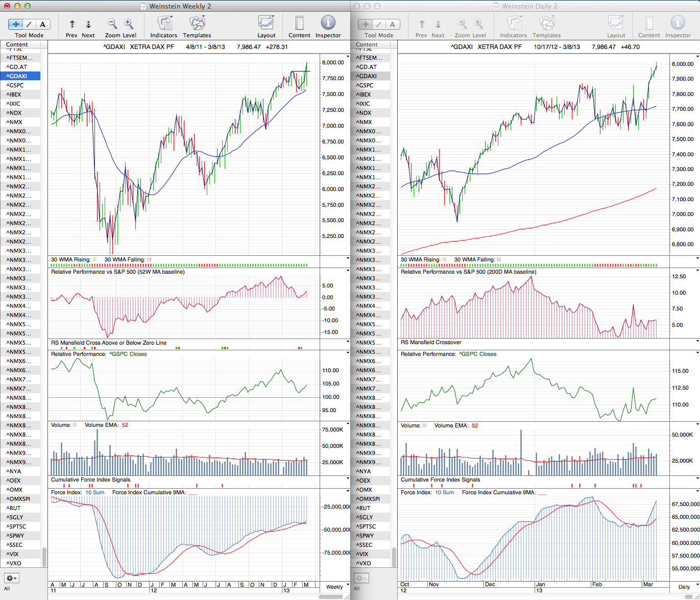Open the Indicators toolbar menu
Viewport: 700px width, 600px height.
point(164,23)
